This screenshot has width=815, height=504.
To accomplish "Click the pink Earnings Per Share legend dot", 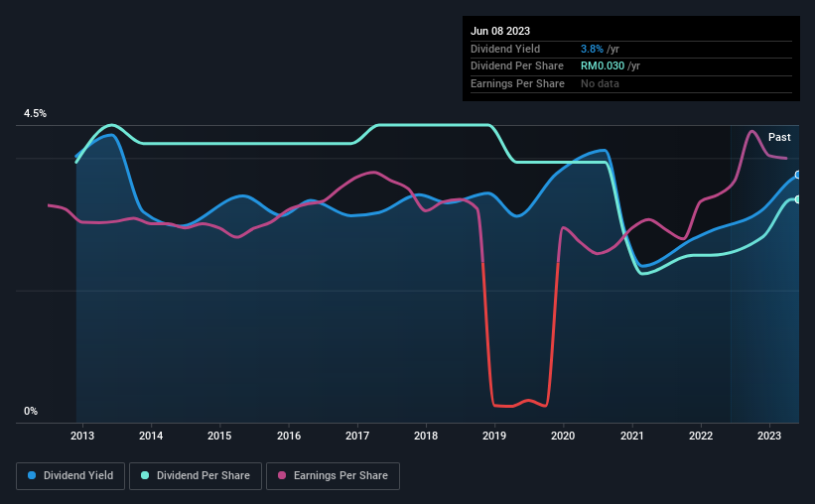I will [282, 475].
